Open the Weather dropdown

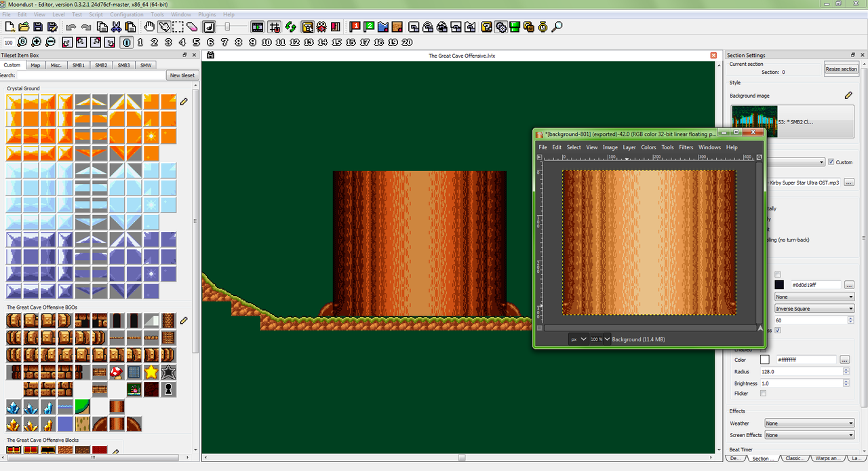(x=809, y=423)
